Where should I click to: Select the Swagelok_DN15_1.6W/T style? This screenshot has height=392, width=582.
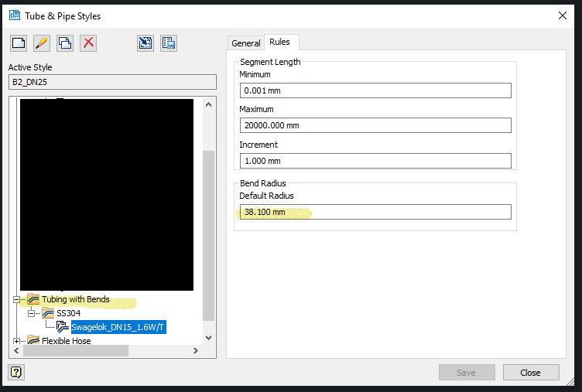(118, 327)
